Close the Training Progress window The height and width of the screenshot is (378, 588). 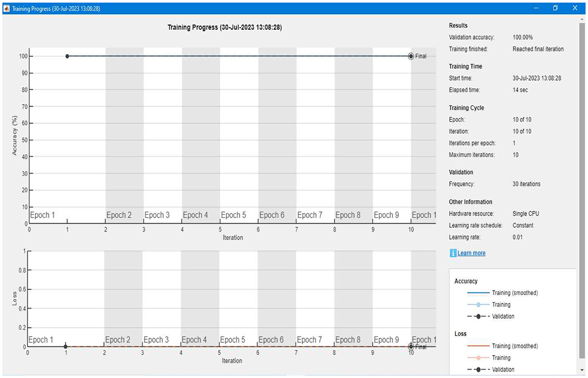[575, 8]
